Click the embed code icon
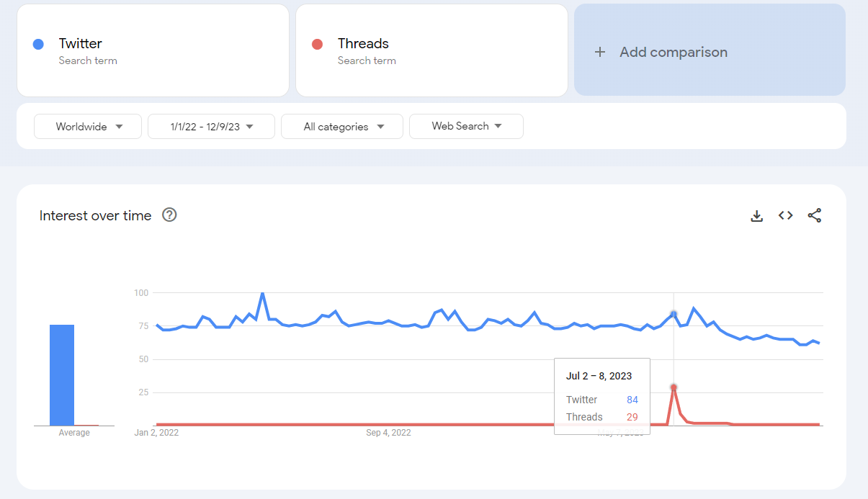Viewport: 868px width, 499px height. 785,215
